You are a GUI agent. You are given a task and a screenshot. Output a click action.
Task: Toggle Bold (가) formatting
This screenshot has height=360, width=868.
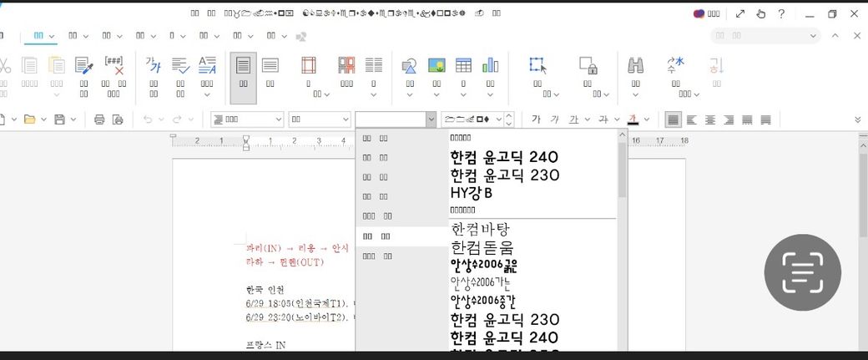pos(535,119)
